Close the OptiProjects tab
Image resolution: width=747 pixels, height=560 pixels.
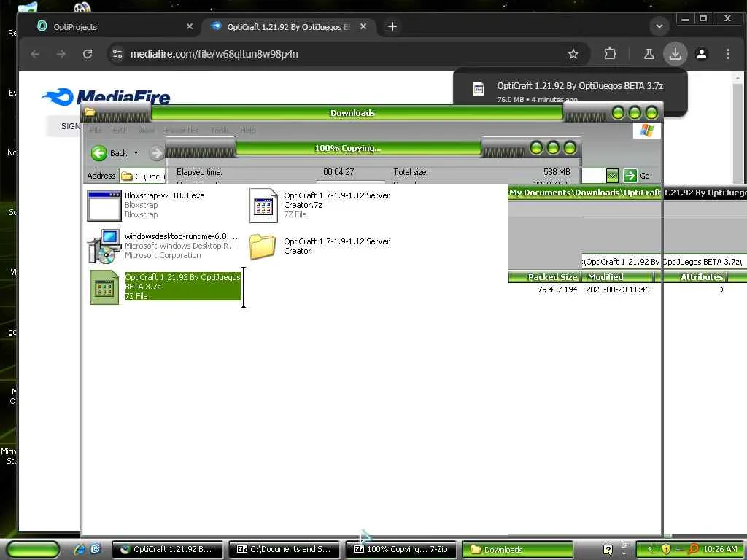tap(190, 27)
